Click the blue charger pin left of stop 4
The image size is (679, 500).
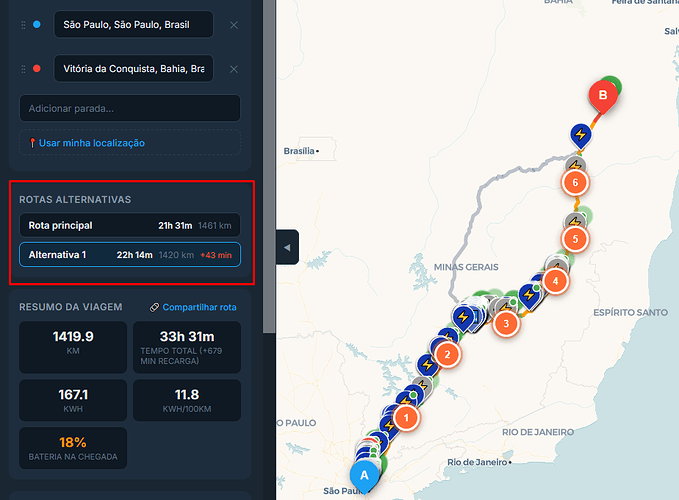coord(529,295)
